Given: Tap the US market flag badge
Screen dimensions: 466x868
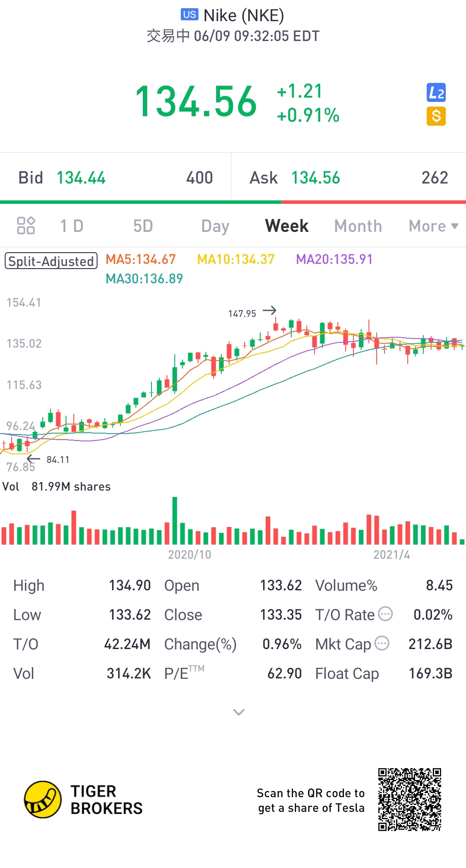Looking at the screenshot, I should (x=189, y=15).
